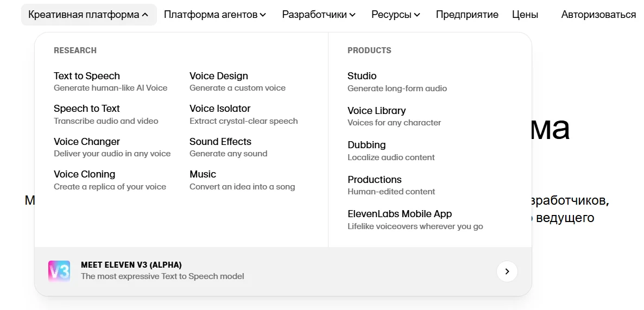Viewport: 644px width, 310px height.
Task: Open the Предприятие page
Action: 467,15
